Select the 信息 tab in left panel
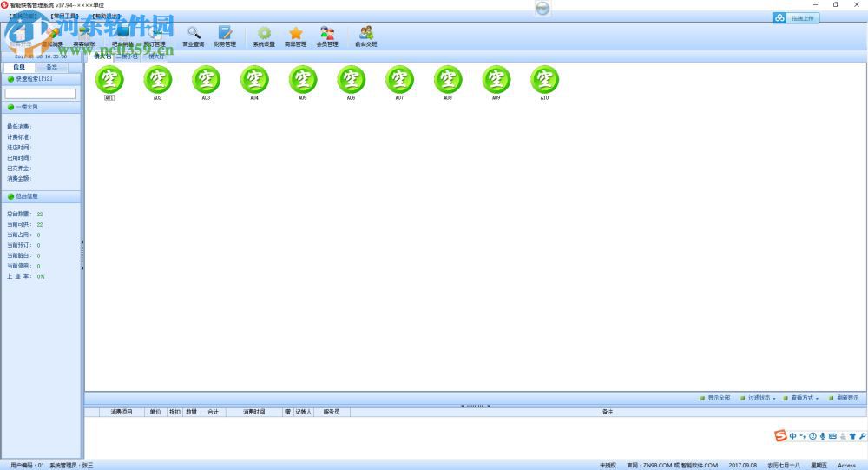Viewport: 868px width, 470px height. click(x=19, y=67)
